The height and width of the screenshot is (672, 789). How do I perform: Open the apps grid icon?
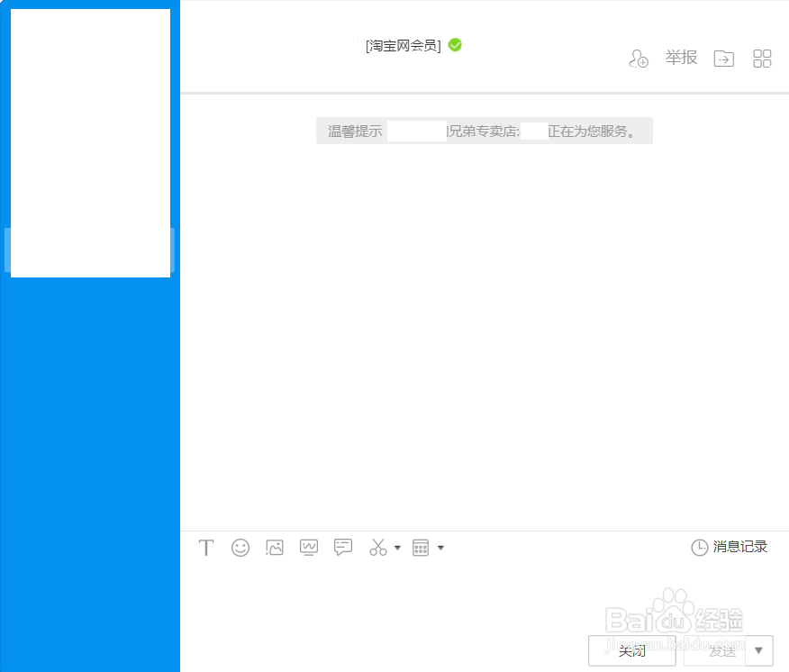pyautogui.click(x=762, y=59)
